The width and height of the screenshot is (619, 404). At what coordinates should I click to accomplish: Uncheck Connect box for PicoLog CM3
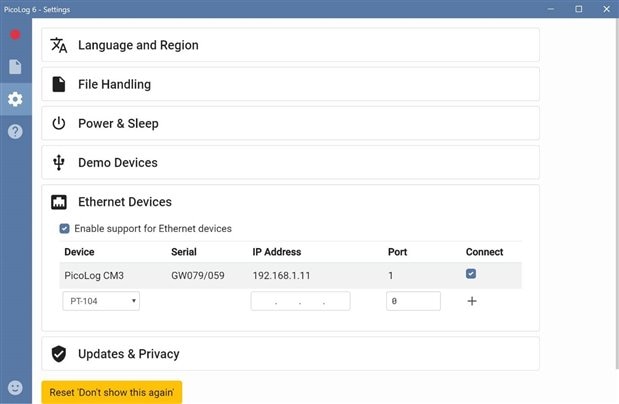pyautogui.click(x=471, y=274)
